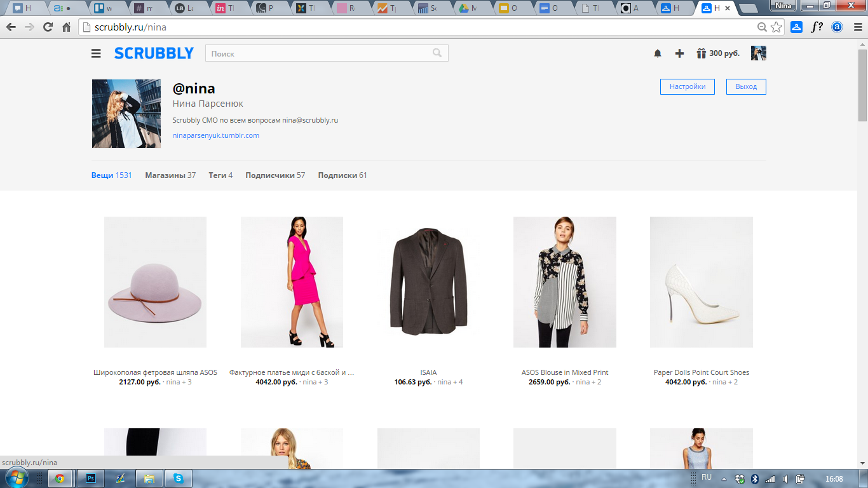The width and height of the screenshot is (868, 488).
Task: Switch to the Trello browser tab
Action: pos(102,9)
